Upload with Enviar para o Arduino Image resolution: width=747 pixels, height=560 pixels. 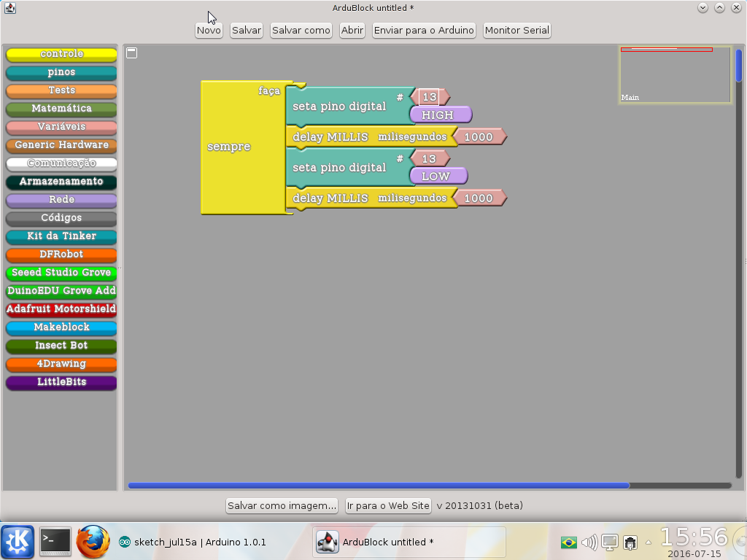point(424,31)
